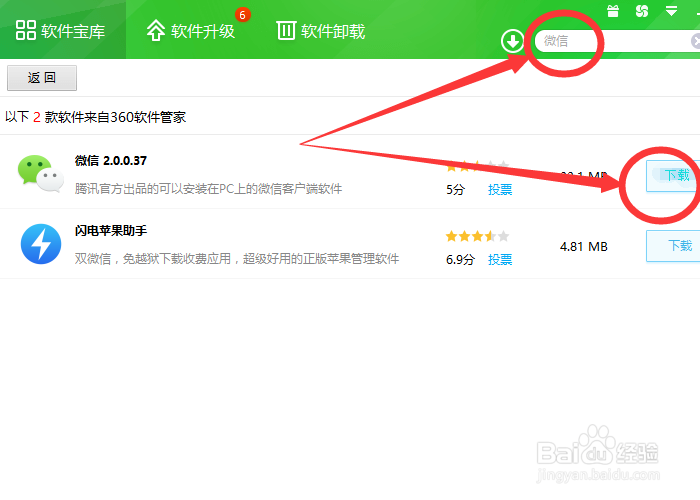Open 微信 2.0.0.37 software title
Screen dimensions: 700x500
(x=111, y=161)
